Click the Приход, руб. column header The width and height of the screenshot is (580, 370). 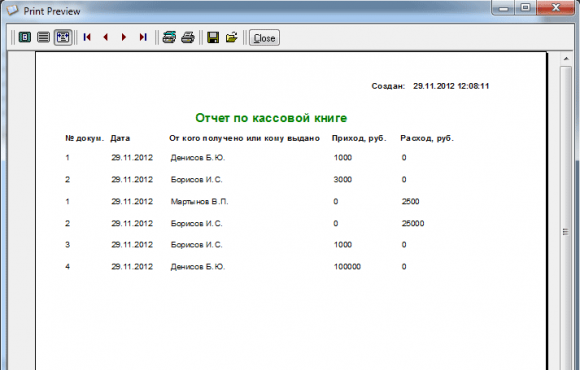(359, 138)
